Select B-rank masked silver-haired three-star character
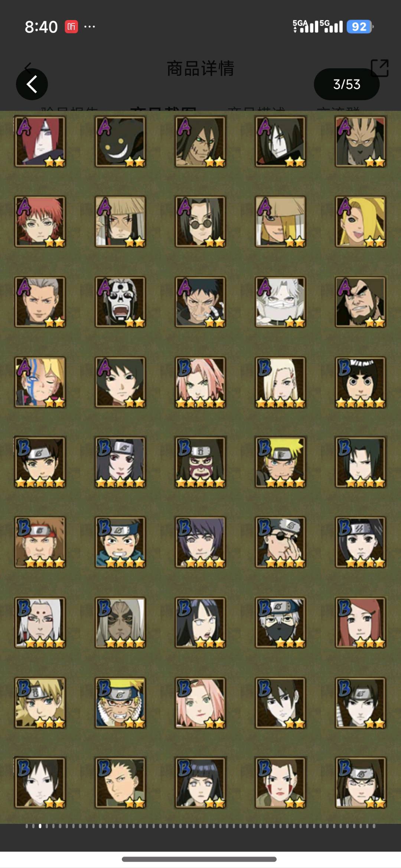This screenshot has width=401, height=868. click(281, 622)
